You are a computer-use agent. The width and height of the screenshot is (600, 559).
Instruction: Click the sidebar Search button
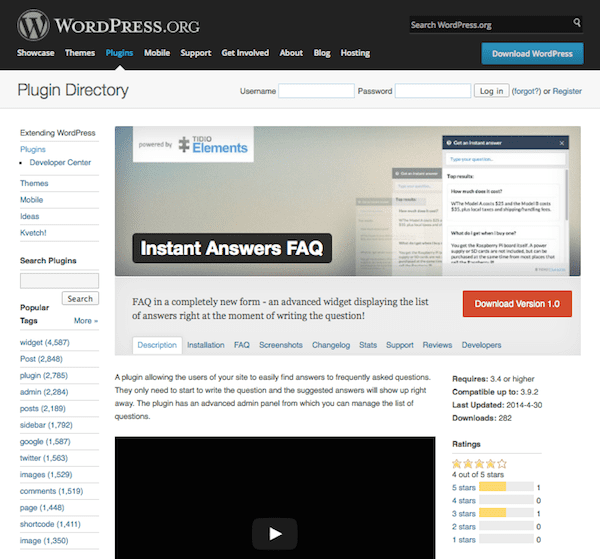coord(80,298)
